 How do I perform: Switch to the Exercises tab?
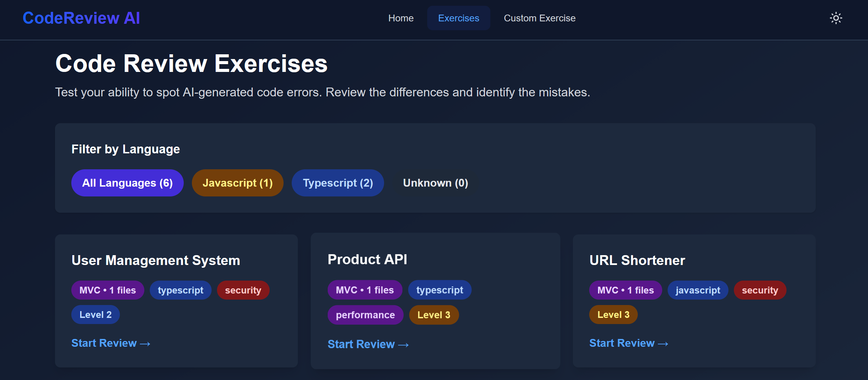[458, 18]
